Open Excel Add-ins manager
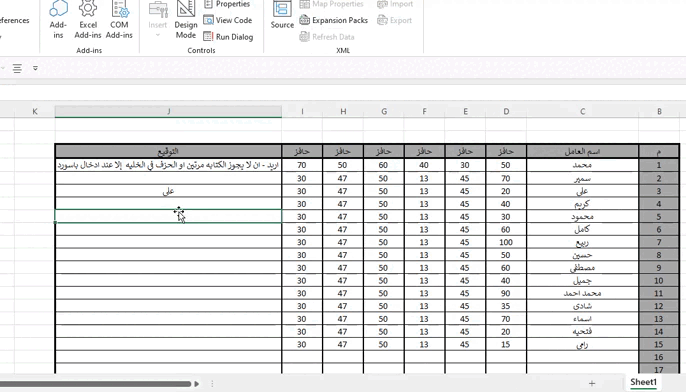 88,20
